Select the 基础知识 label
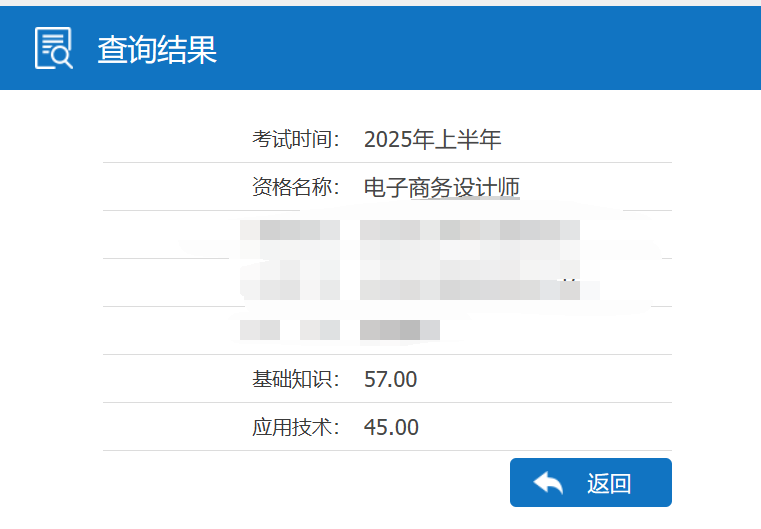This screenshot has height=529, width=761. click(x=296, y=379)
